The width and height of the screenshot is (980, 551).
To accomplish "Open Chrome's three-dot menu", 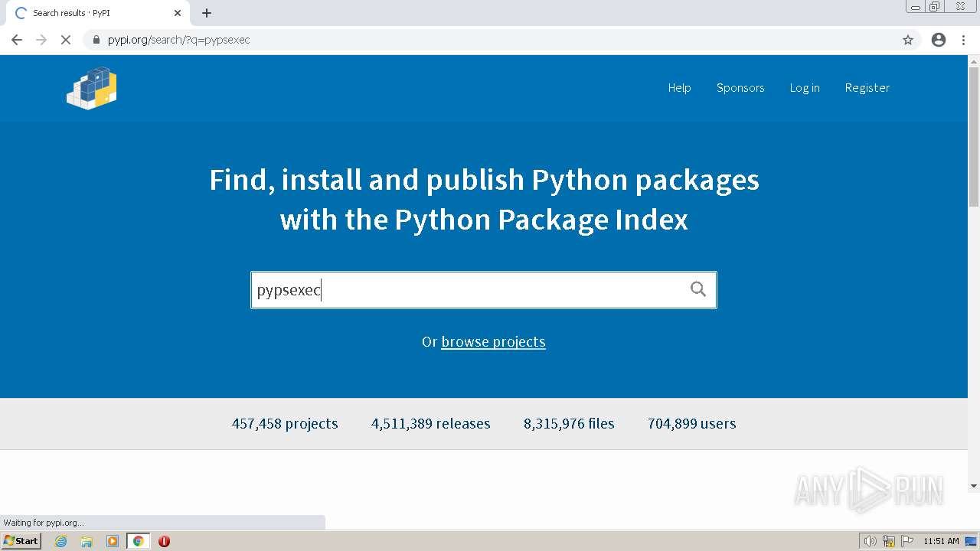I will [x=964, y=40].
